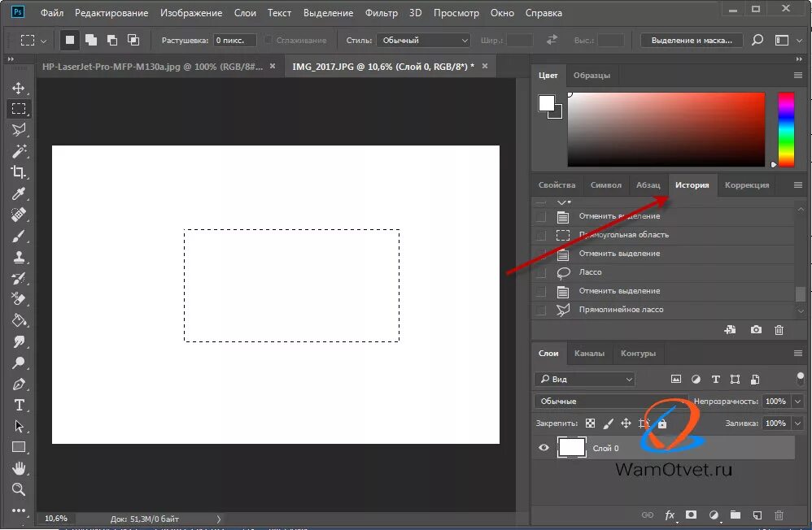
Task: Select the Polygonal Lasso tool in toolbar
Action: pos(19,130)
